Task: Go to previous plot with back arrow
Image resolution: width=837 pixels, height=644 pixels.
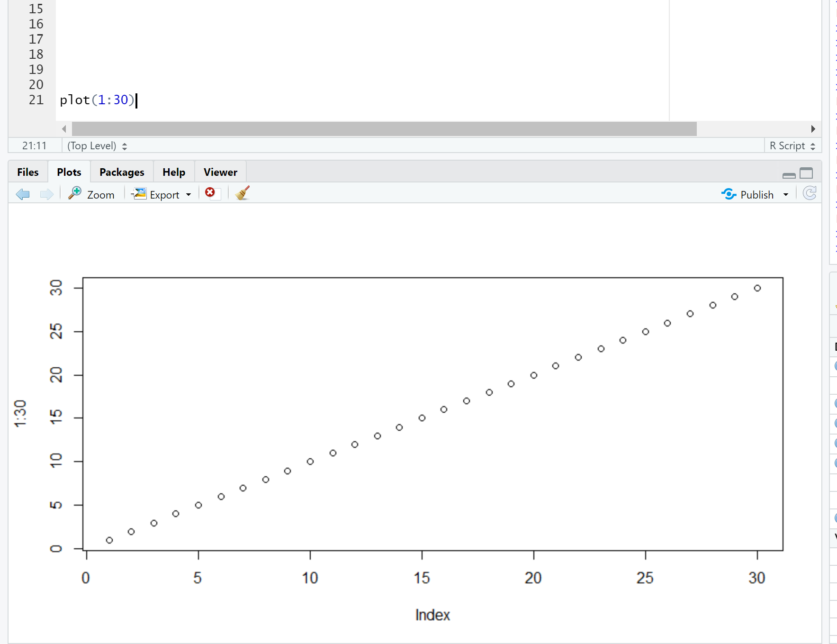Action: coord(23,194)
